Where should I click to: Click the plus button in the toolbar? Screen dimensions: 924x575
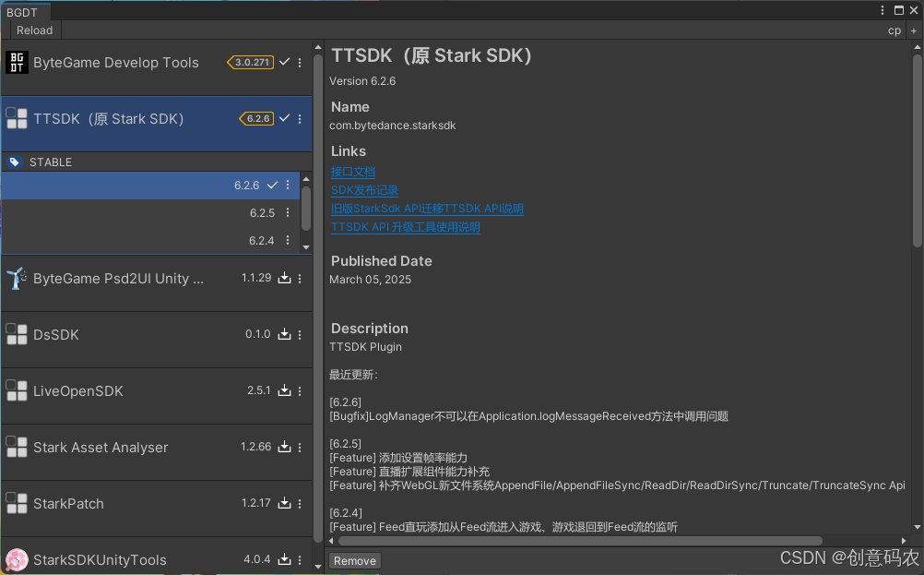913,30
